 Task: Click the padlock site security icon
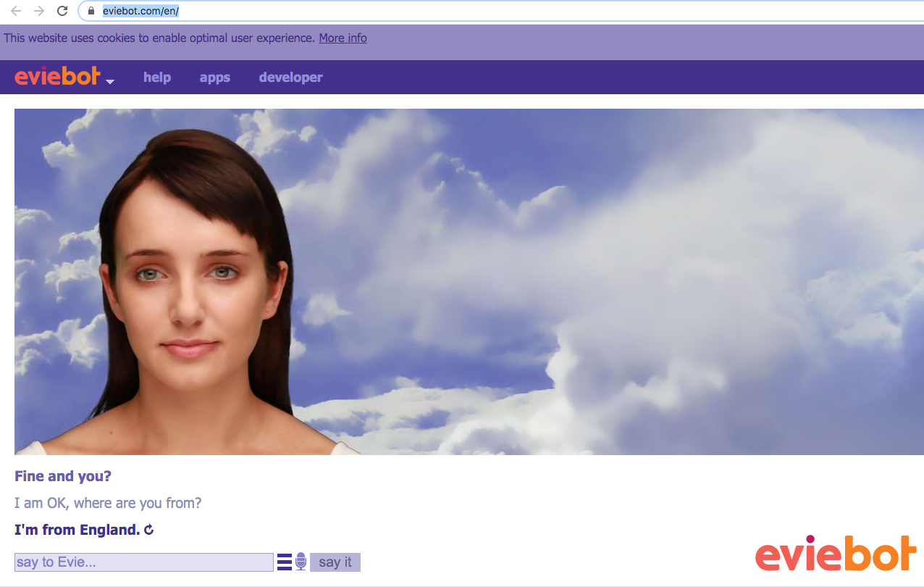(x=91, y=11)
